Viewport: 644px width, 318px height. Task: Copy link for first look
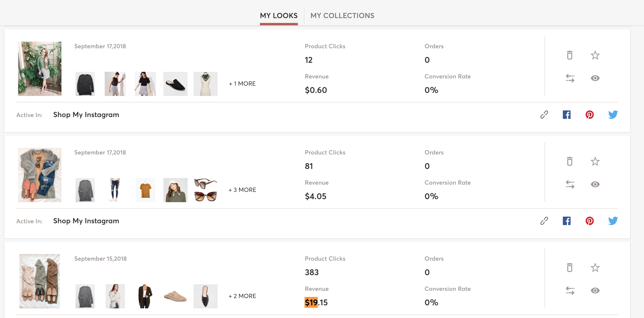tap(544, 115)
